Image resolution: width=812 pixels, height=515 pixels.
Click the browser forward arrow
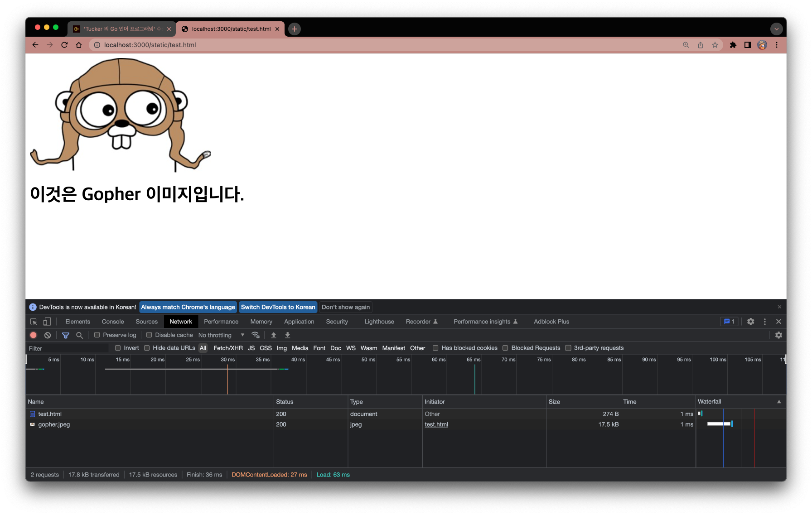pyautogui.click(x=50, y=45)
